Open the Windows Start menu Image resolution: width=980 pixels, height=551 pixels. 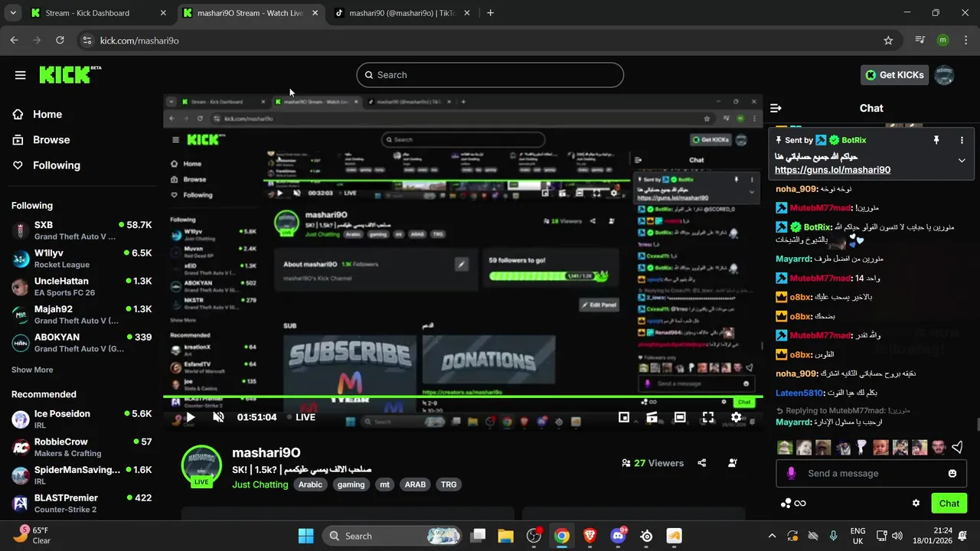305,536
